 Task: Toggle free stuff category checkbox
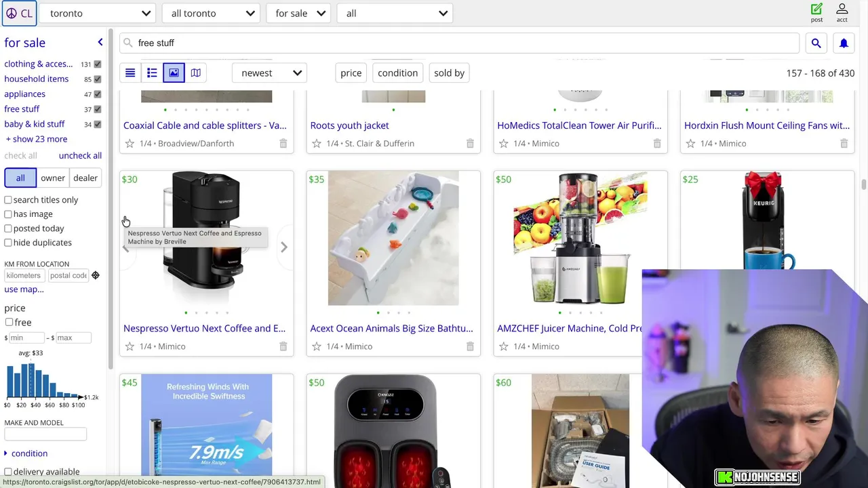[98, 109]
